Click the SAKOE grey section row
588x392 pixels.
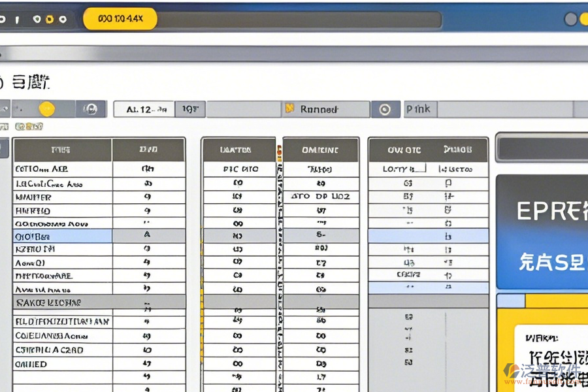click(63, 302)
